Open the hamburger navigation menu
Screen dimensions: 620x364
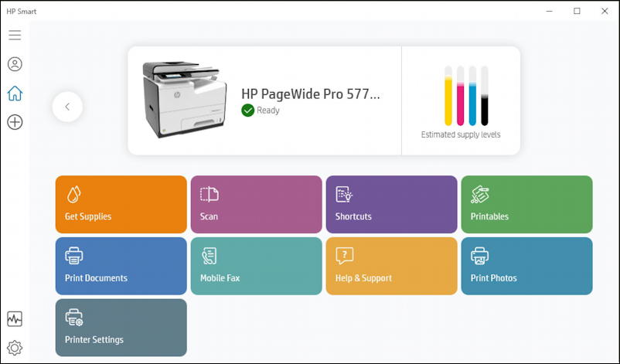click(15, 35)
